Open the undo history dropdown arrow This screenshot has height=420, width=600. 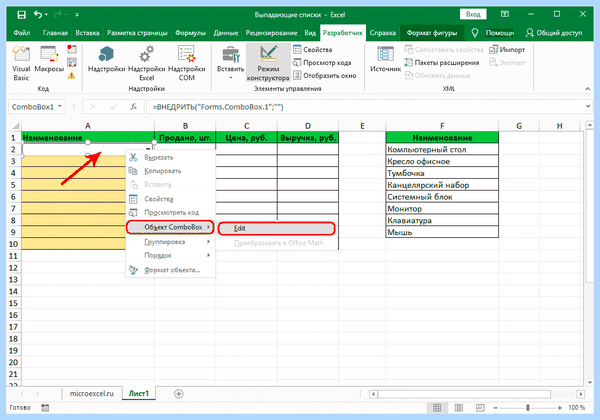click(x=46, y=15)
